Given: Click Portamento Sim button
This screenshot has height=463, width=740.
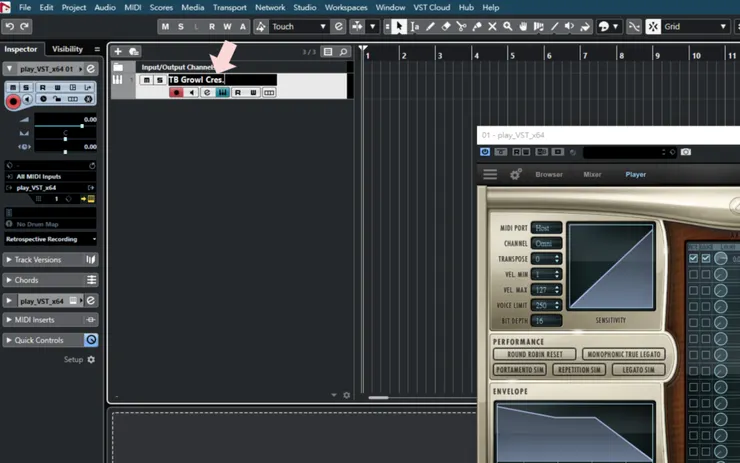Looking at the screenshot, I should (520, 370).
